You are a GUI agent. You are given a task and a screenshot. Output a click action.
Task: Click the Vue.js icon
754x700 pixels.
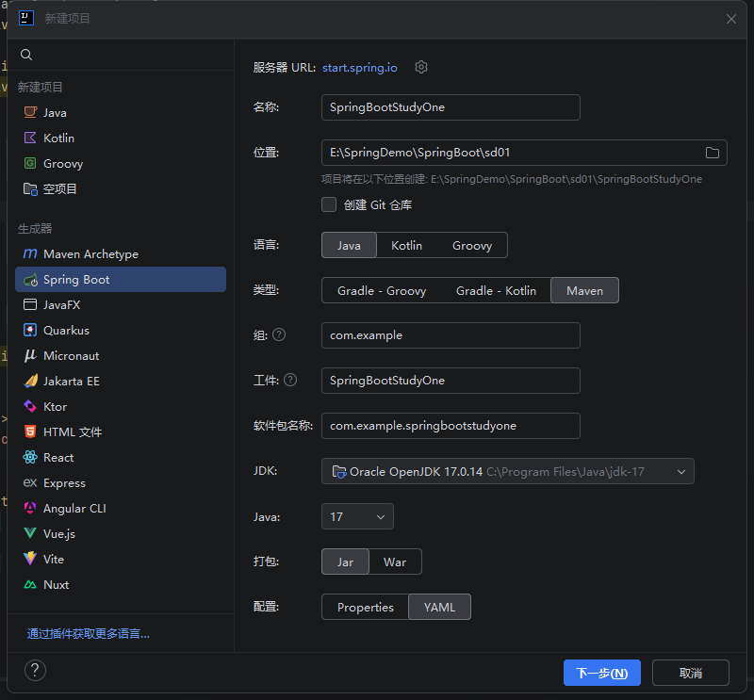(30, 533)
